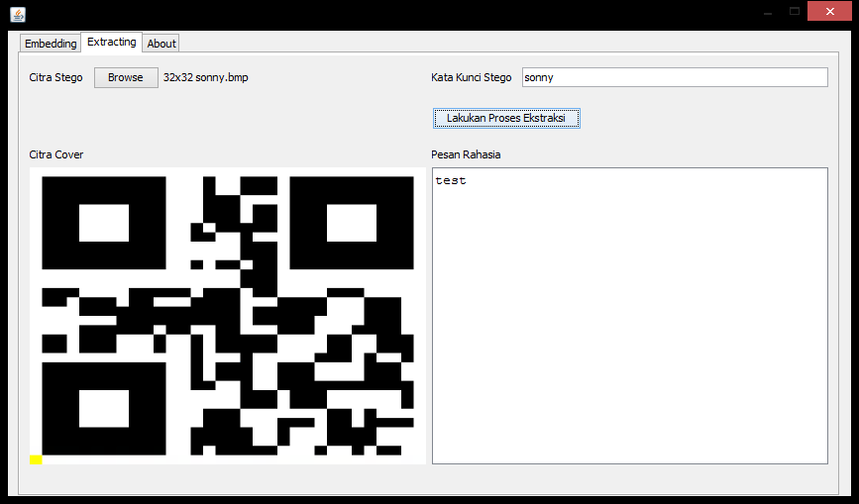Screen dimensions: 859x504
Task: Click the 32x32 sonny.bmp filename label
Action: [206, 78]
